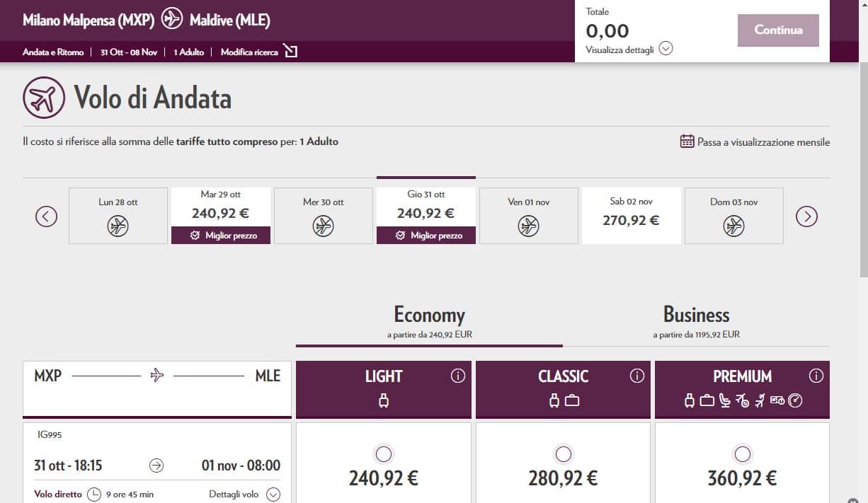The height and width of the screenshot is (503, 868).
Task: Switch to the Economy tab
Action: 429,320
